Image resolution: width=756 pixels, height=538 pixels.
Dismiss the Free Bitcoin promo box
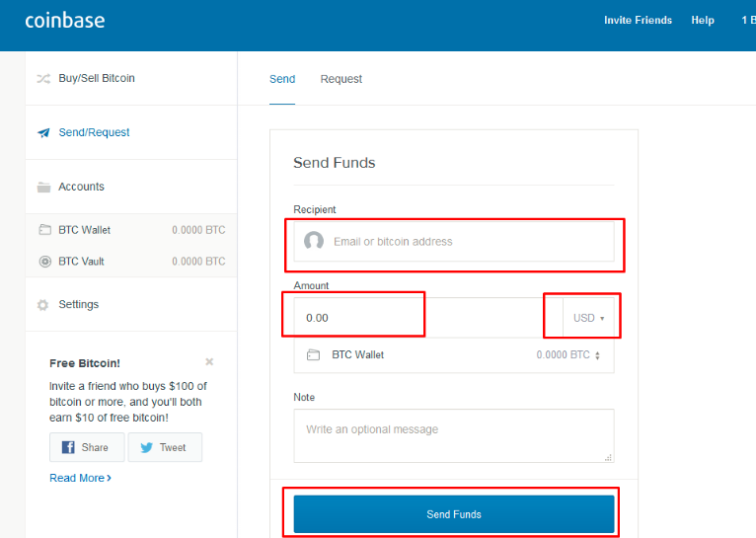point(209,362)
